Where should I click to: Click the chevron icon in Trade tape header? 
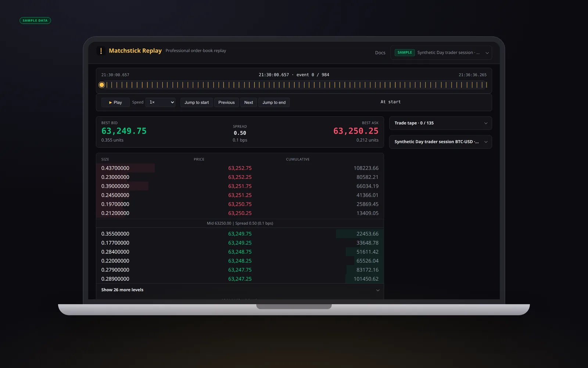(486, 123)
